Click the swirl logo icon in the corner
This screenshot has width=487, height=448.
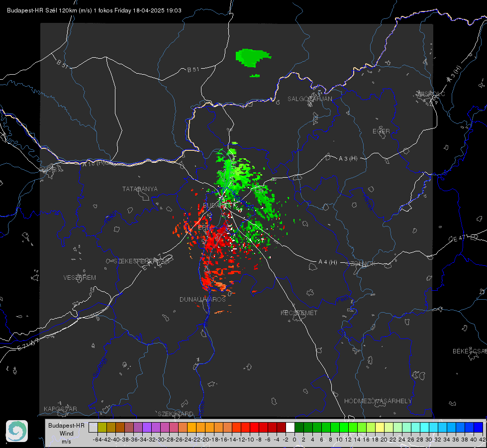coord(17,431)
